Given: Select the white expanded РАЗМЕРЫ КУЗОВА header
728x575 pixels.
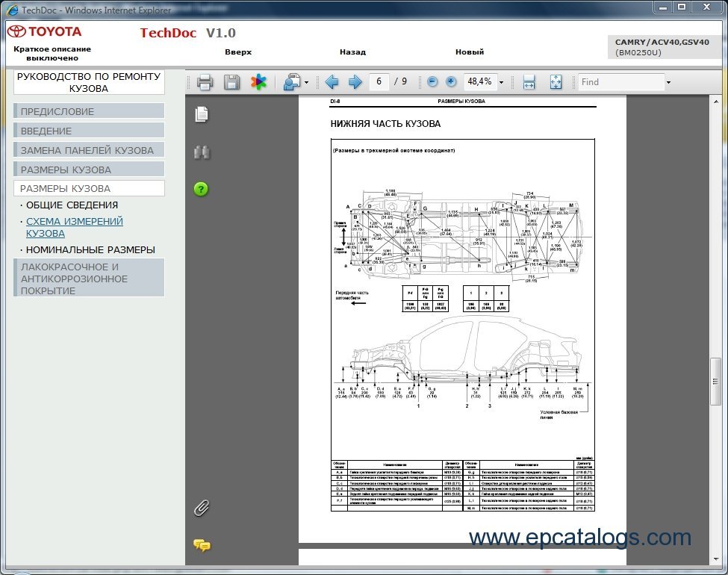Looking at the screenshot, I should point(89,189).
